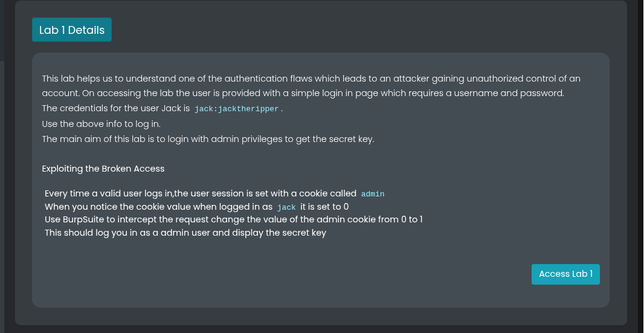The height and width of the screenshot is (333, 644).
Task: Click the line starting Every time a valid user
Action: (214, 193)
